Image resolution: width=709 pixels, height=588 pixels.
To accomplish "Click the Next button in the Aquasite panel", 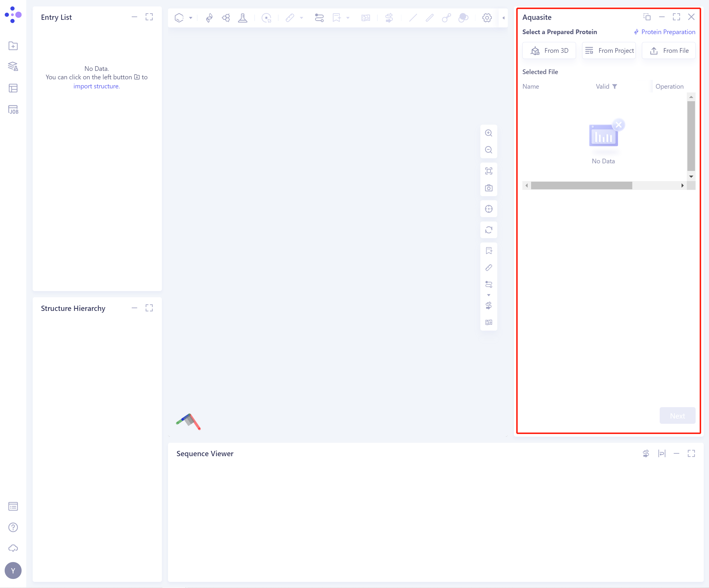I will click(x=677, y=416).
